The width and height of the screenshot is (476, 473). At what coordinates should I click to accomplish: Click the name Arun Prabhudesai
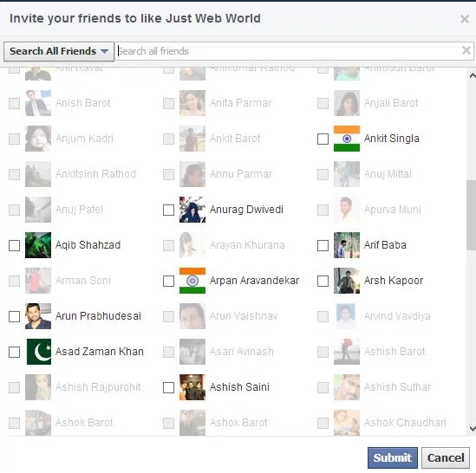coord(98,316)
